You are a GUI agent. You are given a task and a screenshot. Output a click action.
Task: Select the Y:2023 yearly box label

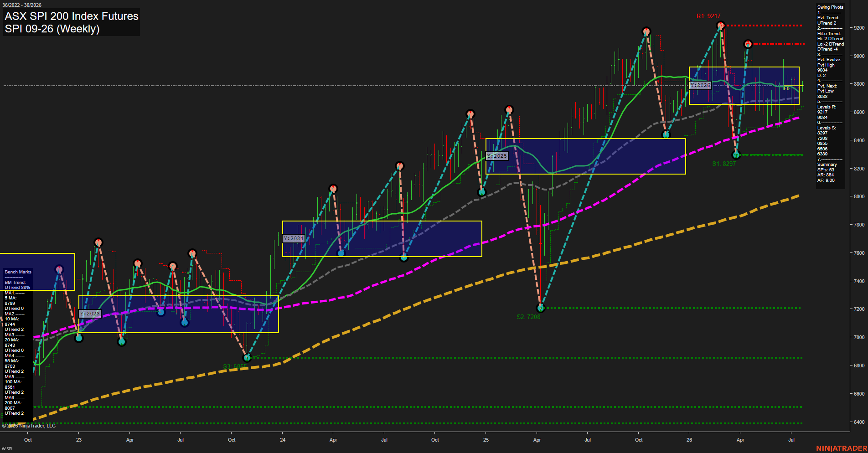point(89,314)
